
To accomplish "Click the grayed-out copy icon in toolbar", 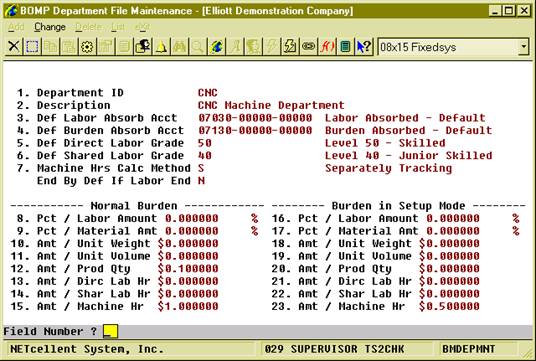I will 51,46.
